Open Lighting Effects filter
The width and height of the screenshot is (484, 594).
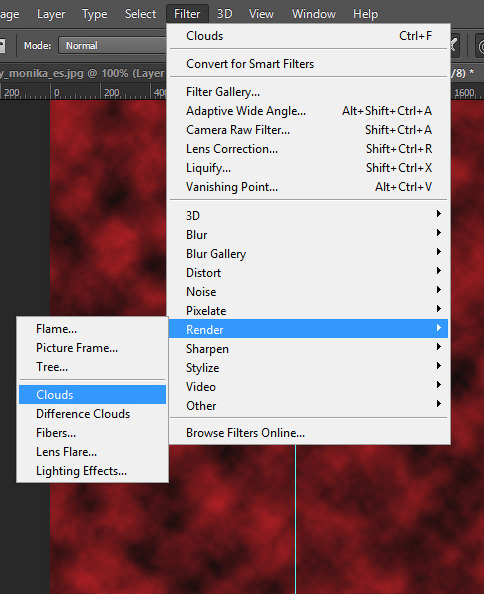pos(92,471)
